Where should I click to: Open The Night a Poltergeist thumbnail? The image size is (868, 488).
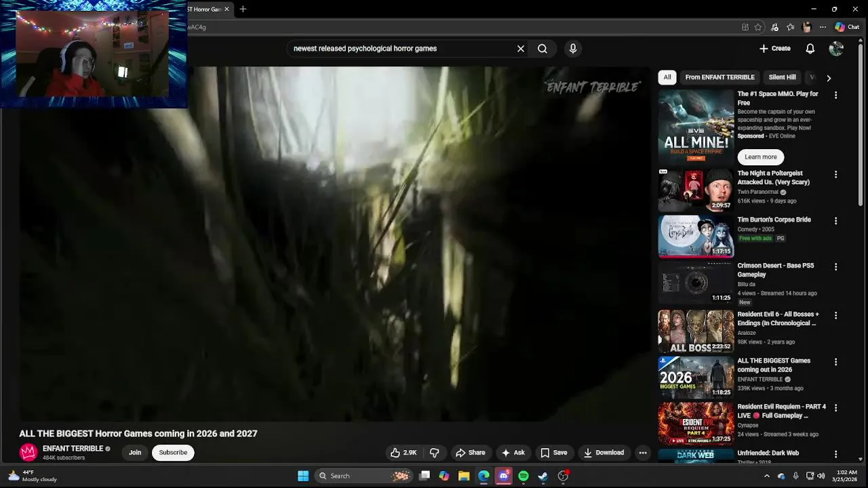tap(696, 190)
